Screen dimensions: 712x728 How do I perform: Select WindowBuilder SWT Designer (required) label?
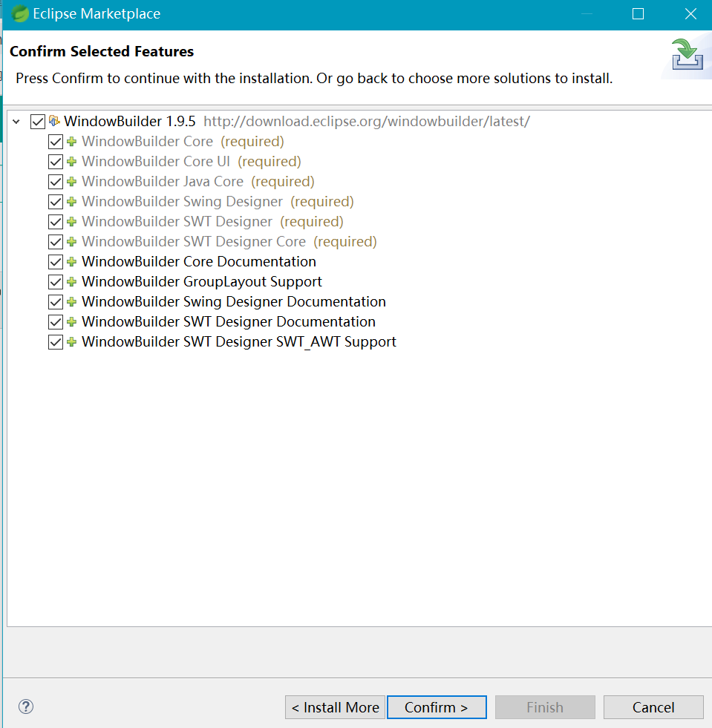point(213,221)
